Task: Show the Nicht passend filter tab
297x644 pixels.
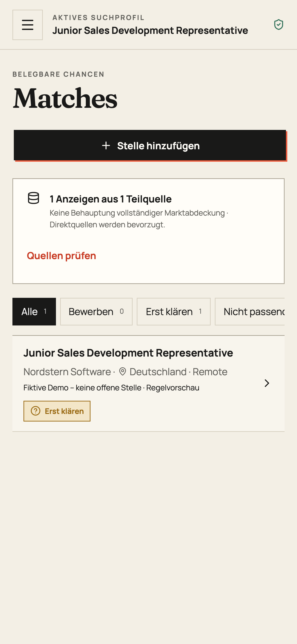Action: click(x=250, y=311)
